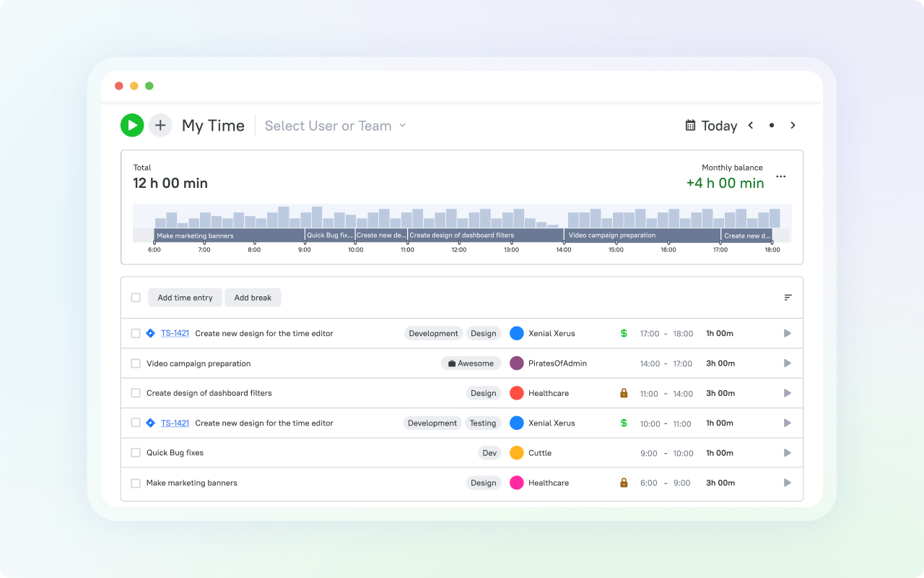The image size is (924, 578).
Task: Click the Development tag on the 10:00 entry
Action: tap(432, 423)
